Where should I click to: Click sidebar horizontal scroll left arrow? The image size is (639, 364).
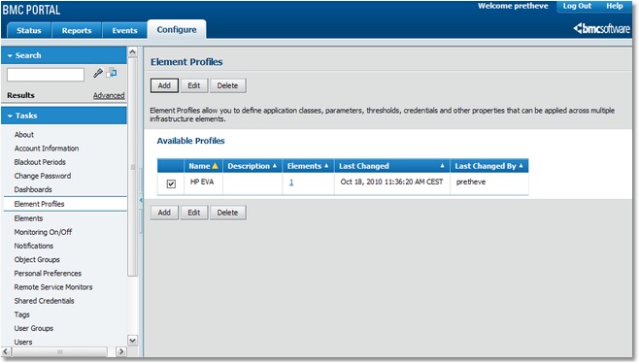point(6,351)
